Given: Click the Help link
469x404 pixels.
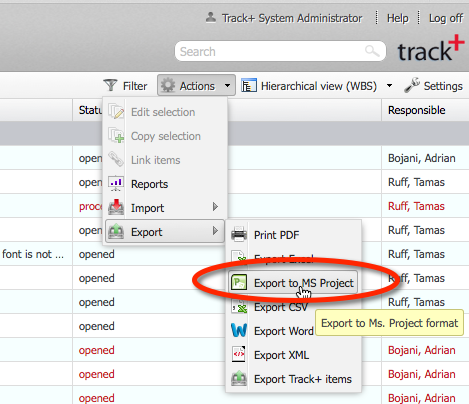Looking at the screenshot, I should tap(397, 18).
